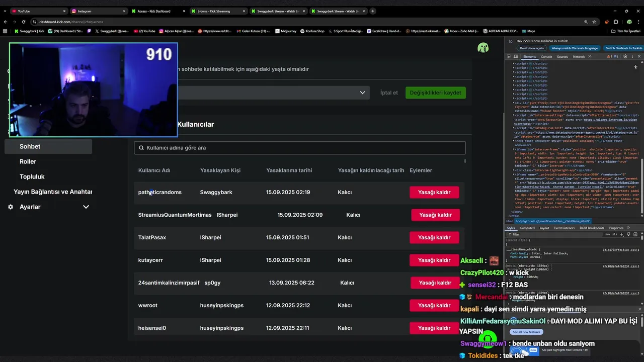Click the green Kick avatar icon

point(483,48)
